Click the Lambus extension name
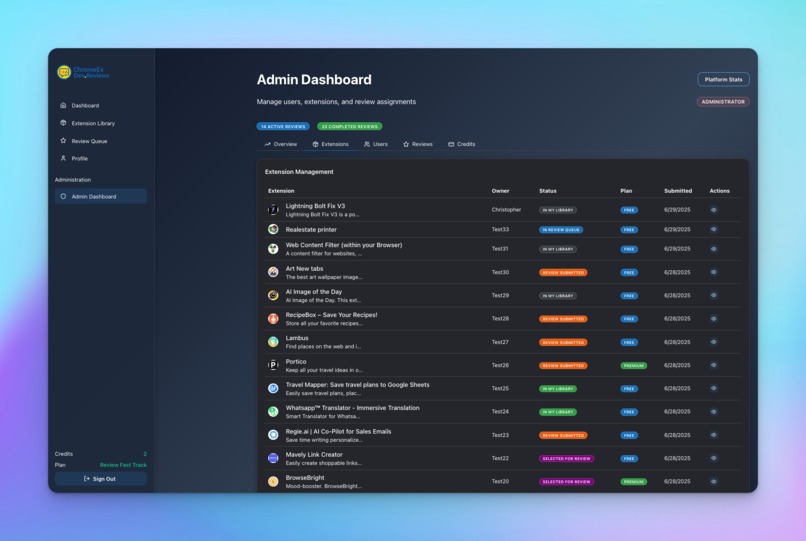Image resolution: width=806 pixels, height=541 pixels. [x=297, y=338]
